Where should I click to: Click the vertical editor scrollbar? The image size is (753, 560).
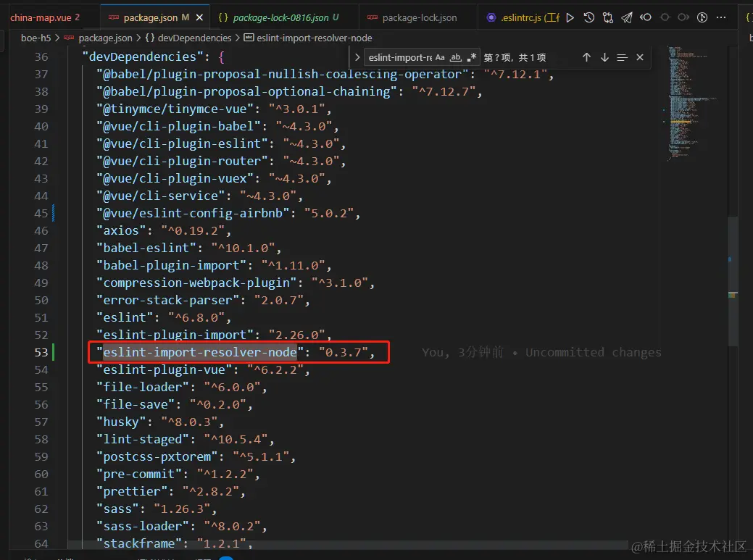point(733,281)
